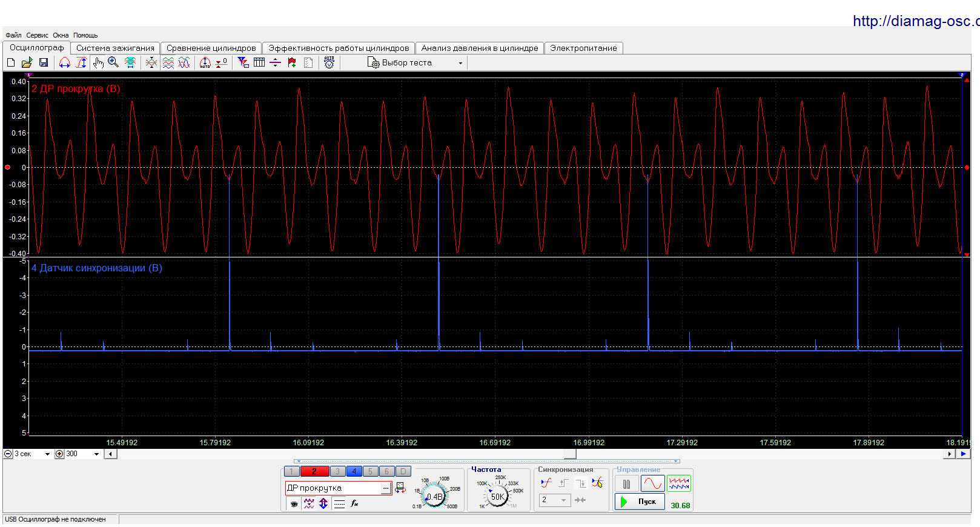The height and width of the screenshot is (527, 980).
Task: Click the greyed-out checklist report icon
Action: 308,62
